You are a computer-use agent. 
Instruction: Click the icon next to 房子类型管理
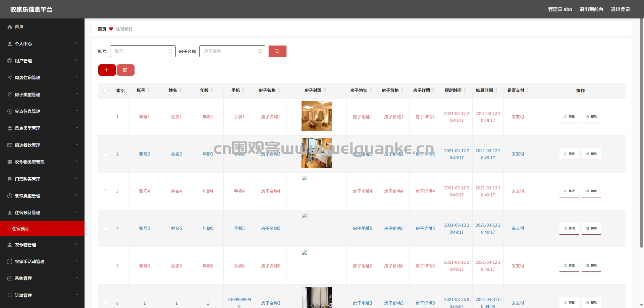click(10, 95)
